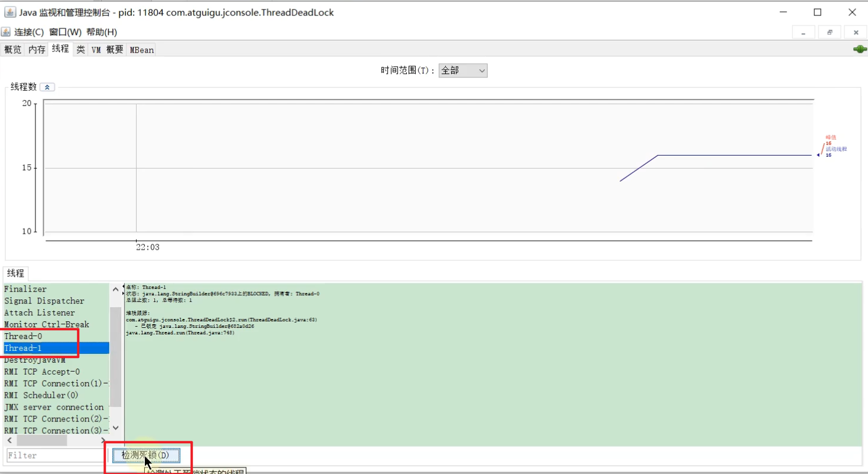Click the 状态 line showing BLOCKED
Viewport: 868px width, 474px height.
tap(223, 294)
